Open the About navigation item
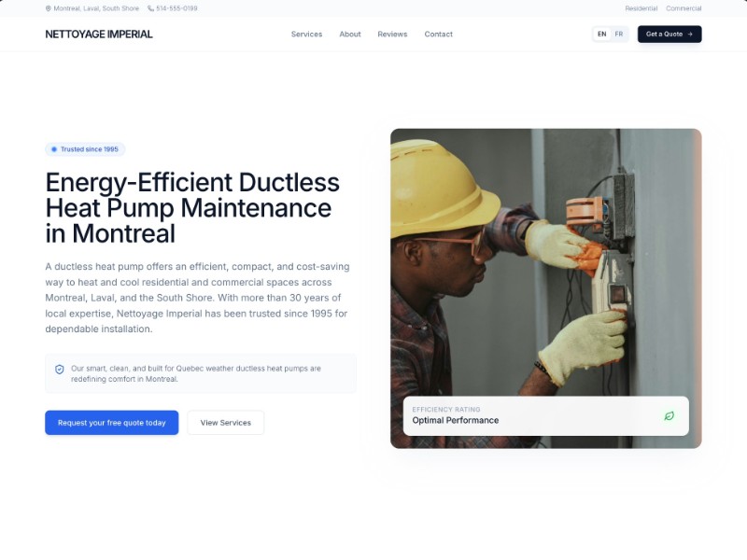Image resolution: width=747 pixels, height=560 pixels. (x=350, y=35)
